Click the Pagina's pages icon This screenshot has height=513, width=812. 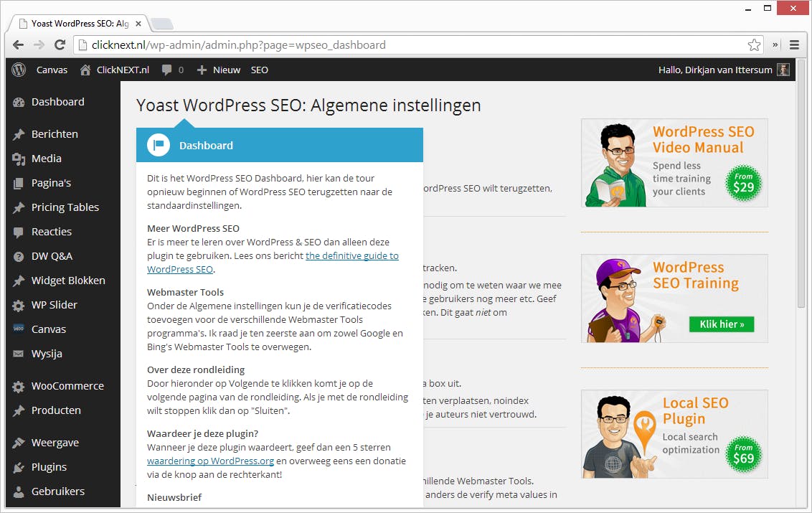coord(19,183)
